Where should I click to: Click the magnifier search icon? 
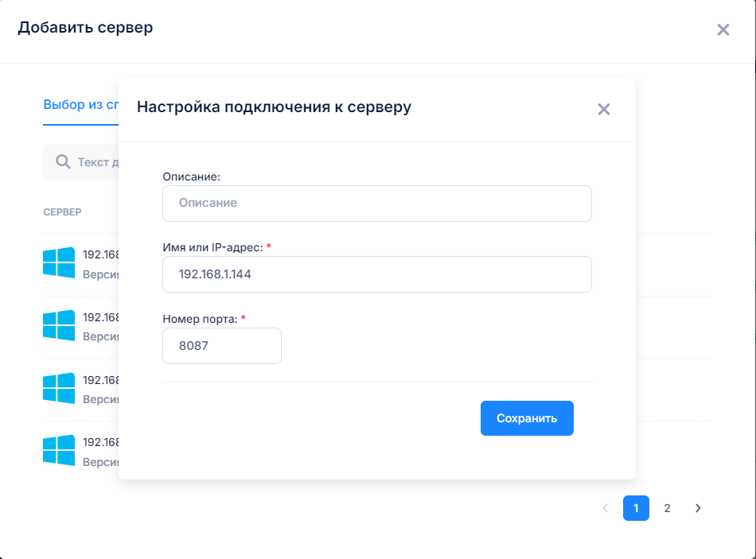[x=63, y=162]
